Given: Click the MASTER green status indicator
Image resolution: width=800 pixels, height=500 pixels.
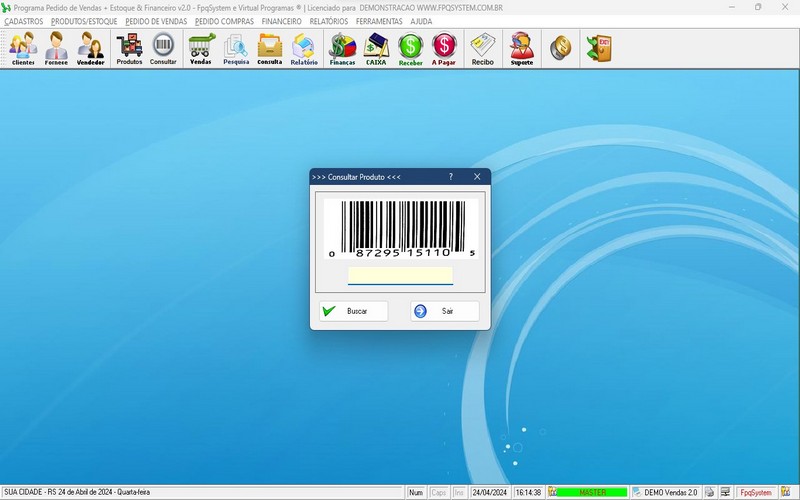Looking at the screenshot, I should [592, 492].
